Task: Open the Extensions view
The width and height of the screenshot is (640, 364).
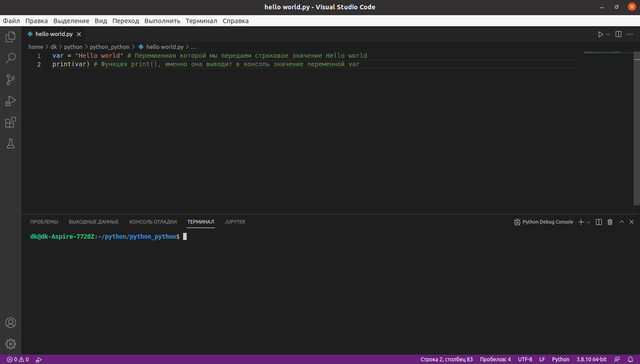Action: [10, 122]
